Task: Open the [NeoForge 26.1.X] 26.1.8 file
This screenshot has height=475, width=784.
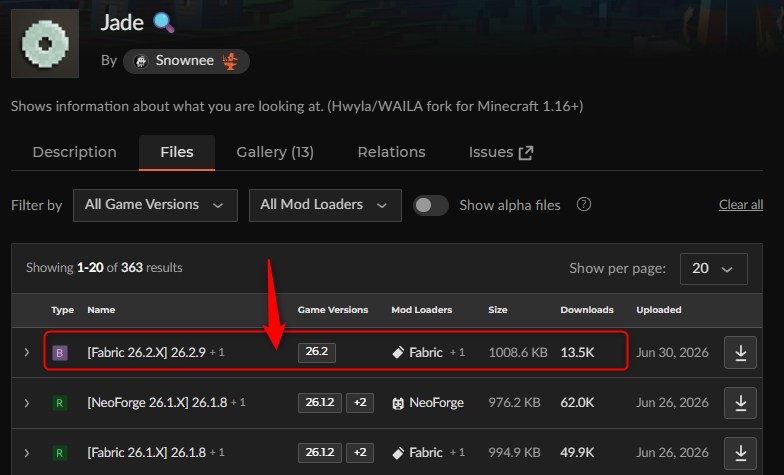Action: [x=157, y=402]
